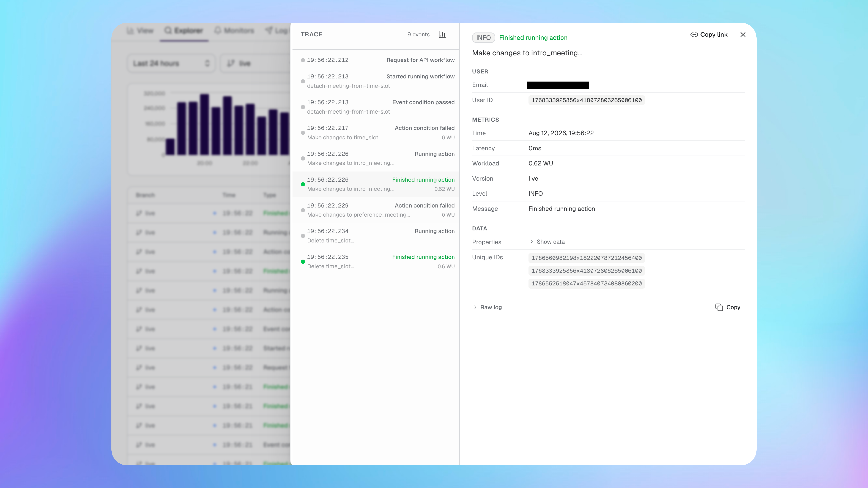This screenshot has width=868, height=488.
Task: Open the Explorer tab in background
Action: [x=184, y=31]
